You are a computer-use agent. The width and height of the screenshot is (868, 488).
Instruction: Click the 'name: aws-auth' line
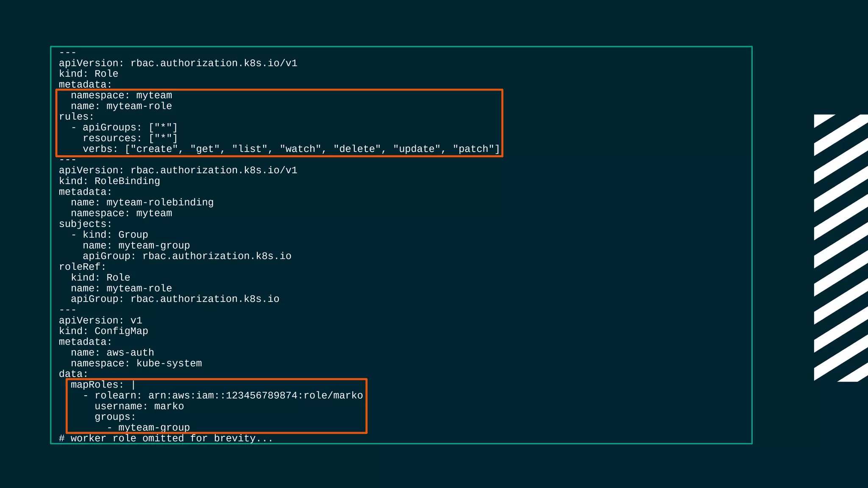point(112,353)
